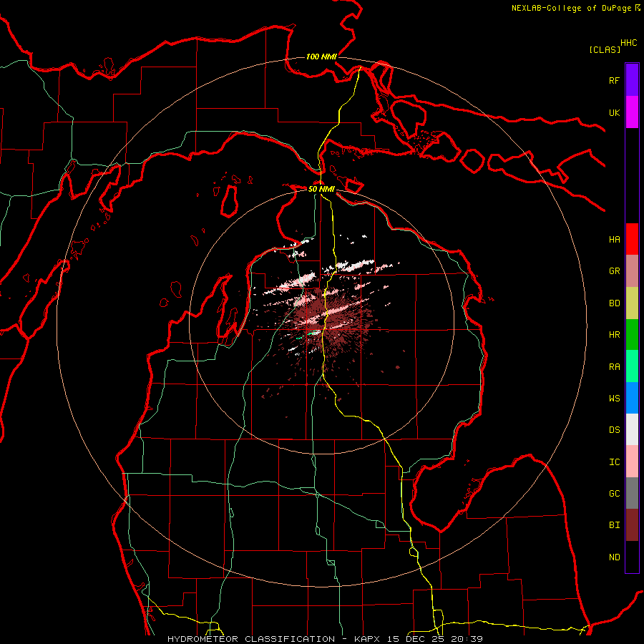
Task: Select the GR legend color block
Action: 632,271
